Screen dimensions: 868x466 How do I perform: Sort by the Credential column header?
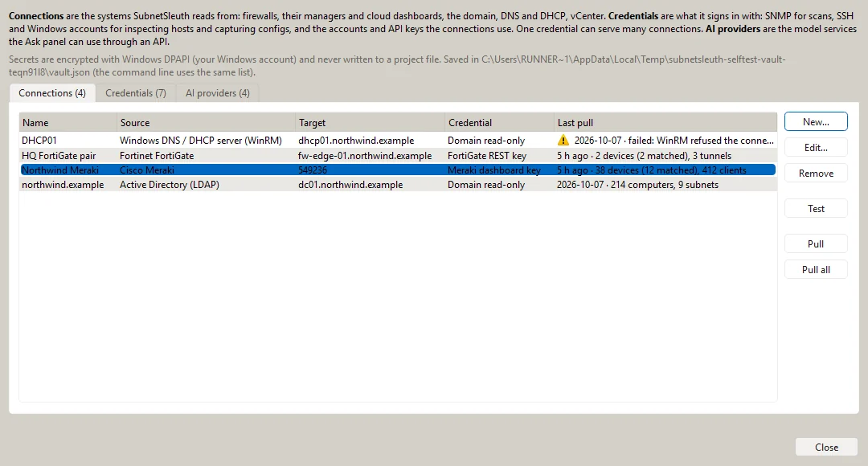[x=499, y=122]
